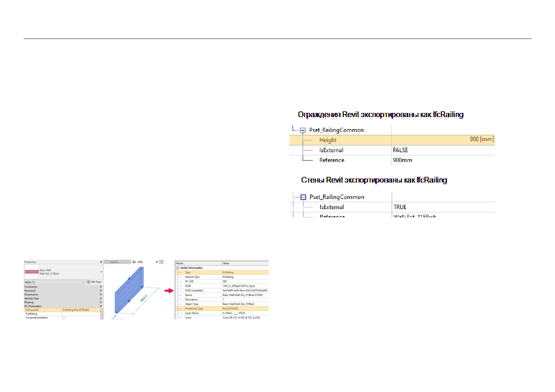
Task: Click the IFC OID value 580
Action: (225, 281)
